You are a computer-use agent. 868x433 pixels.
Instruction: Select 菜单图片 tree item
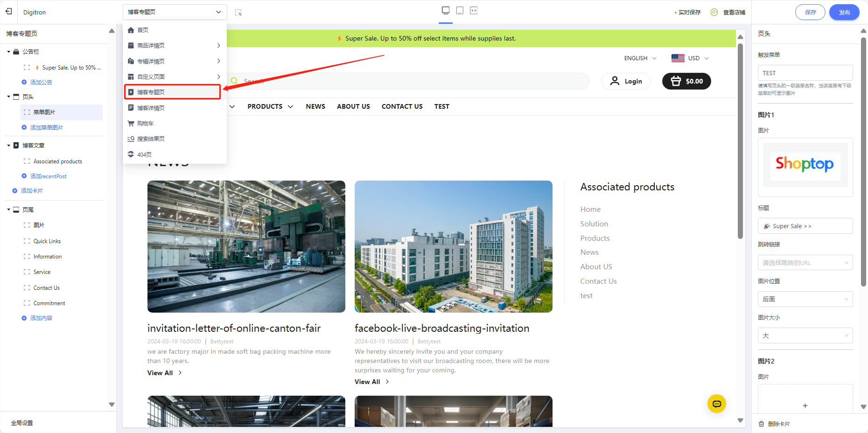click(62, 112)
